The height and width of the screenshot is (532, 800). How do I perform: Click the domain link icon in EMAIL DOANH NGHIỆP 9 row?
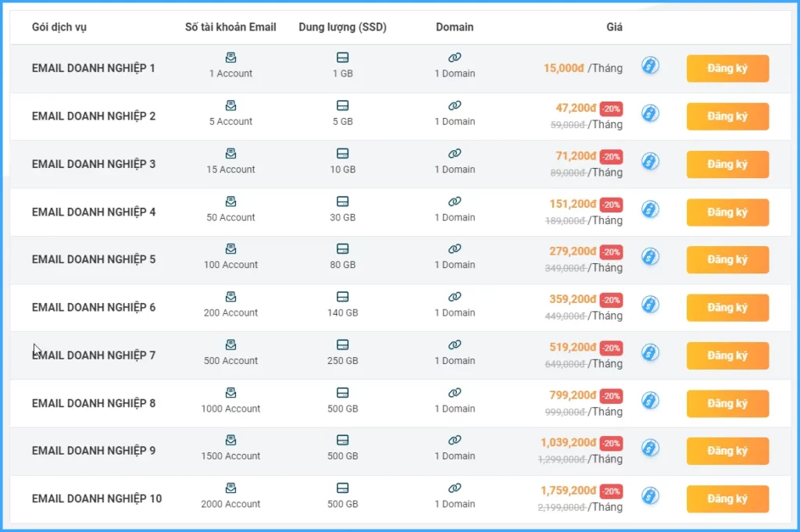point(455,441)
